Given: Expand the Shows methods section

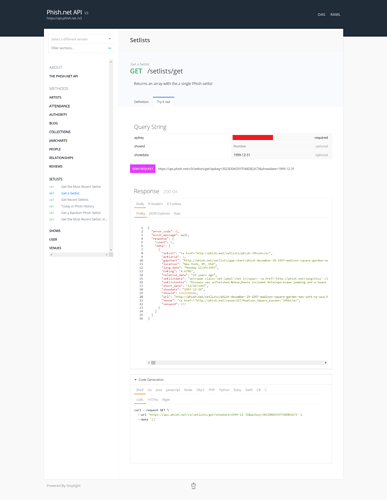Looking at the screenshot, I should 55,231.
